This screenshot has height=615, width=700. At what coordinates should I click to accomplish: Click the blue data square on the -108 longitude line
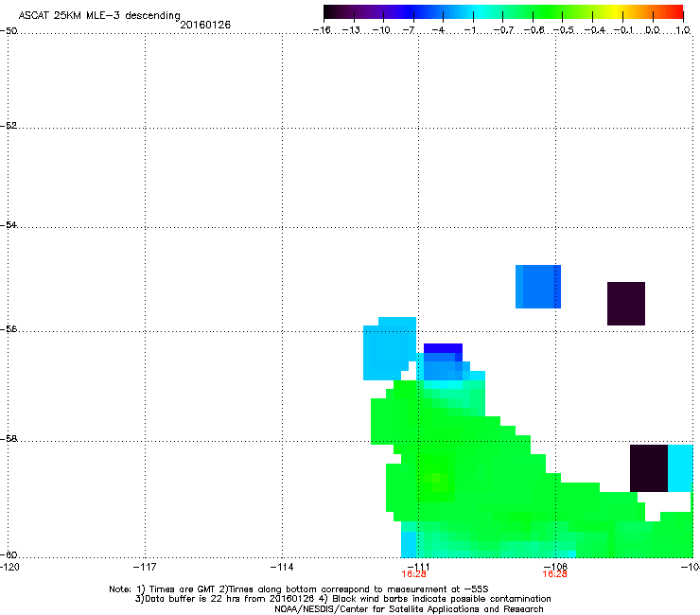pyautogui.click(x=538, y=287)
